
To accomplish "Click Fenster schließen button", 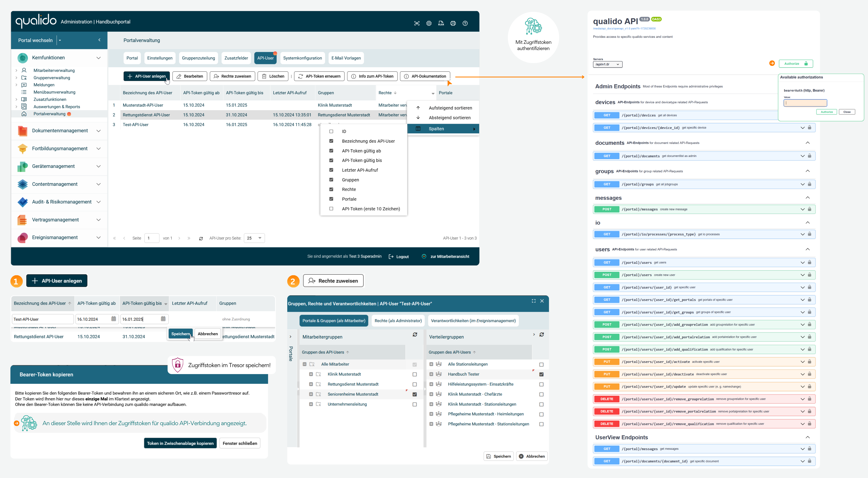I will 240,444.
